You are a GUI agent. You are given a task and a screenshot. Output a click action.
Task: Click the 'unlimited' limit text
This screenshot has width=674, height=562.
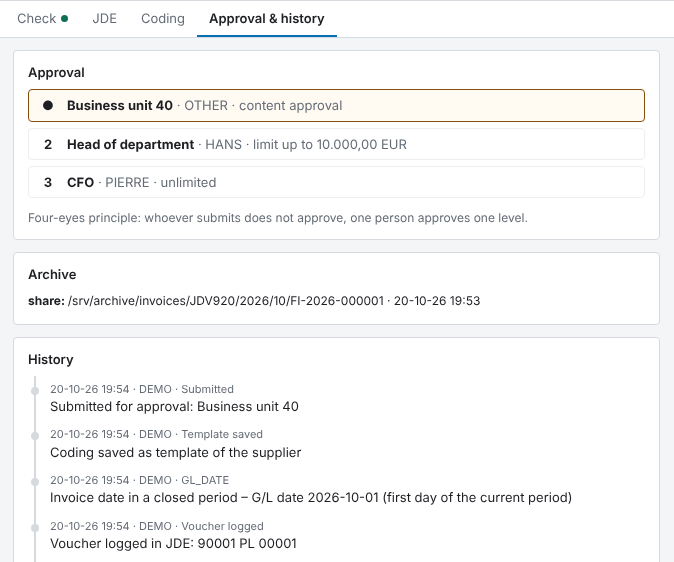click(x=188, y=182)
